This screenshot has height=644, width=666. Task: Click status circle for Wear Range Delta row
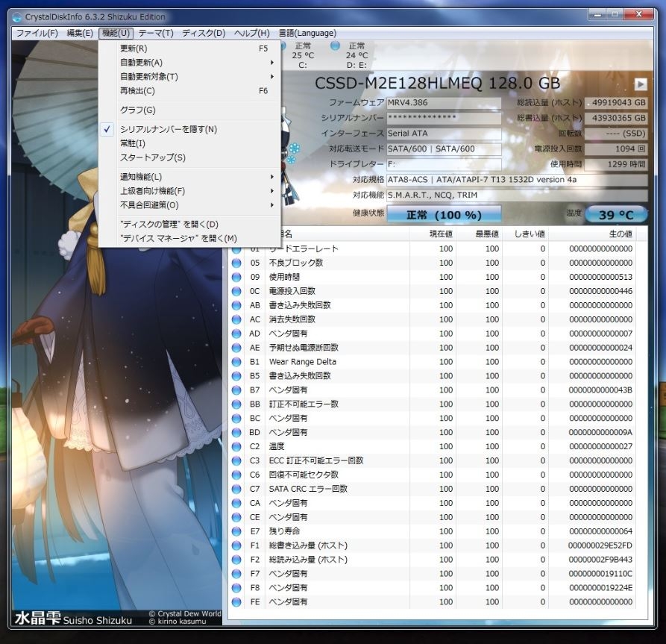tap(236, 362)
